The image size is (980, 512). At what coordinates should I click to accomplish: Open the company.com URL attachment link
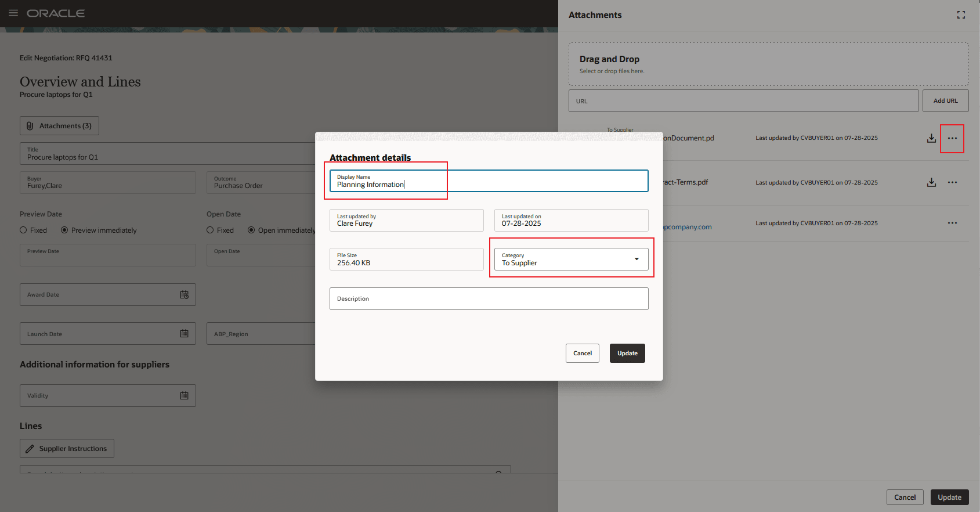point(688,227)
